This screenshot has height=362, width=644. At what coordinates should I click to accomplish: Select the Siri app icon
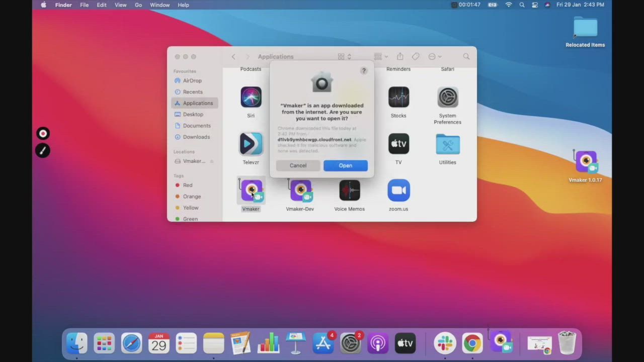coord(251,97)
